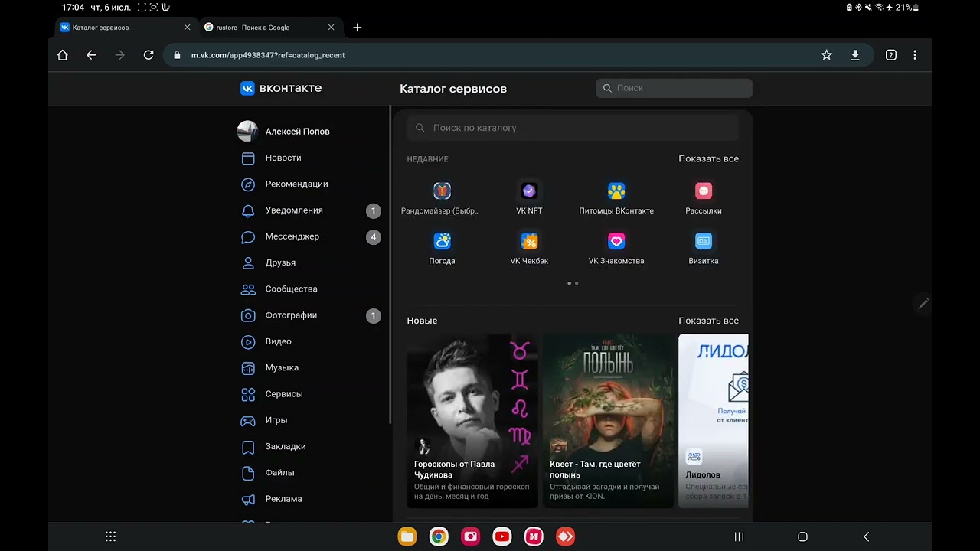This screenshot has width=980, height=551.
Task: Open the Квест Там, где цветёт полынь card
Action: [x=609, y=420]
